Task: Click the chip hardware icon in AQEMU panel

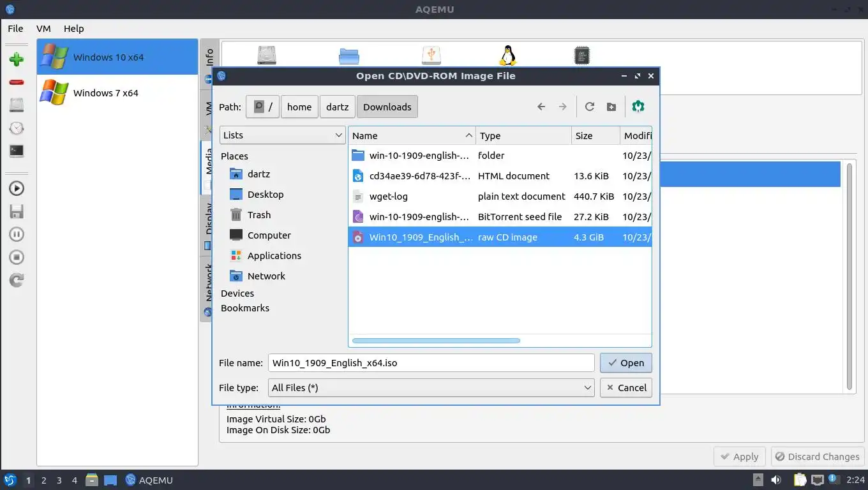Action: (581, 55)
